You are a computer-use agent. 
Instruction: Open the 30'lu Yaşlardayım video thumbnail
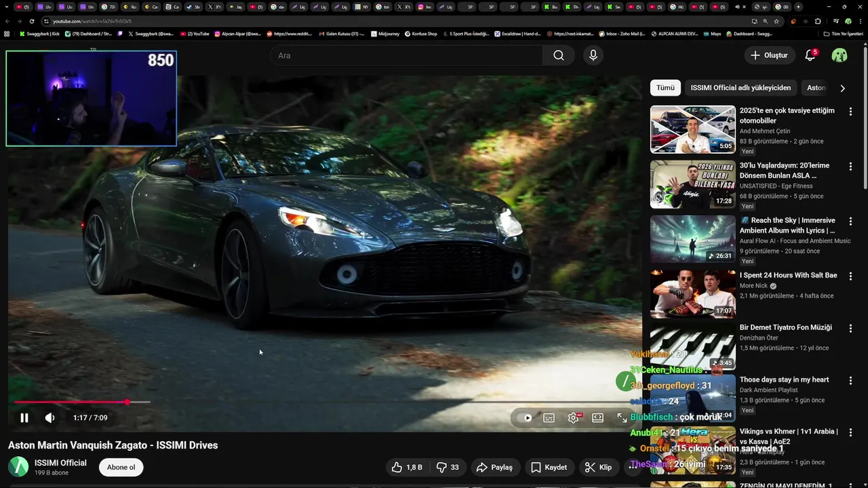(693, 184)
